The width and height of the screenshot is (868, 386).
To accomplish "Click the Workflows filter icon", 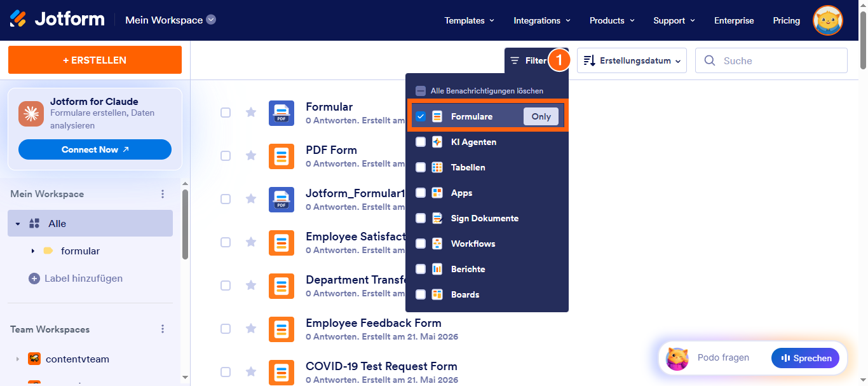I will click(x=437, y=244).
